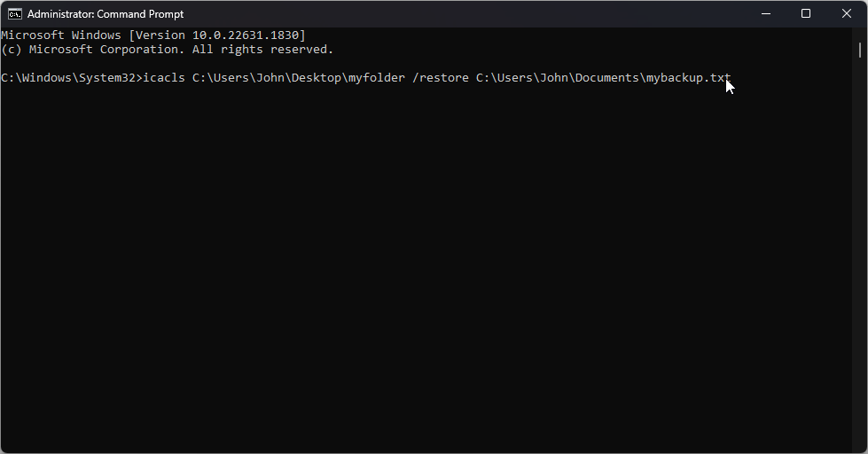This screenshot has height=454, width=868.
Task: Click the scrollbar track below the thumb
Action: 860,266
